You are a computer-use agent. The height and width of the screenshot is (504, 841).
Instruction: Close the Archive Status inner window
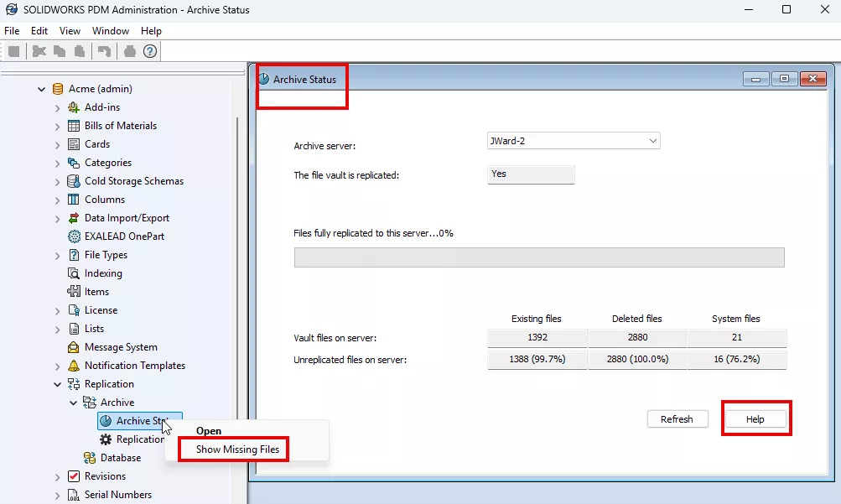pos(813,80)
